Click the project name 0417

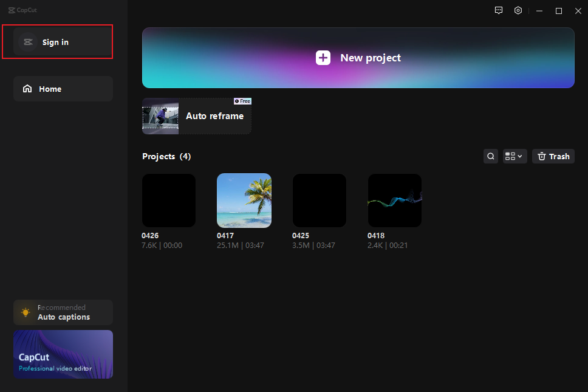225,236
